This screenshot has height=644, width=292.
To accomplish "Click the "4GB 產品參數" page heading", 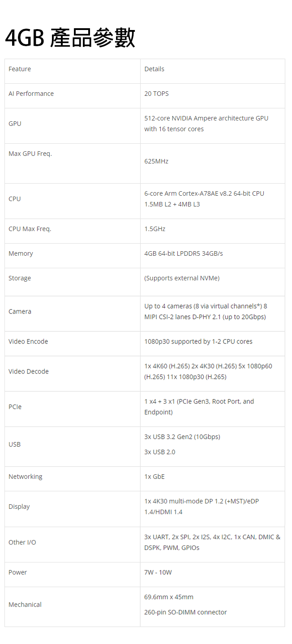I will pyautogui.click(x=70, y=38).
